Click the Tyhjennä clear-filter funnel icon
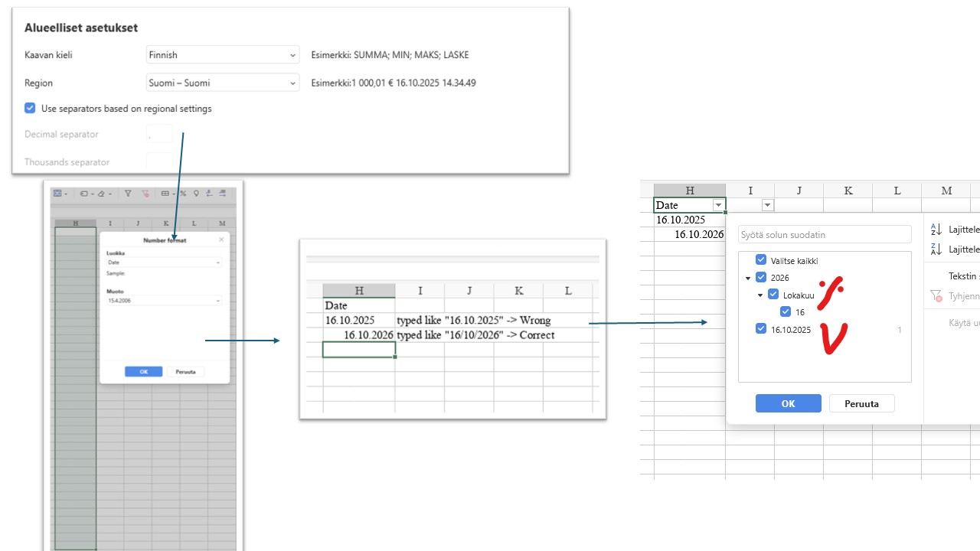This screenshot has height=551, width=980. coord(936,295)
